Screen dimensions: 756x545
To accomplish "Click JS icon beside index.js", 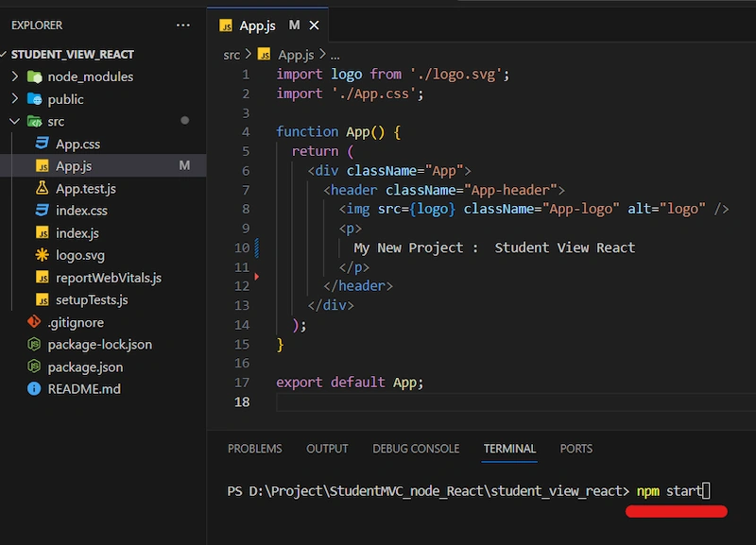I will (42, 232).
